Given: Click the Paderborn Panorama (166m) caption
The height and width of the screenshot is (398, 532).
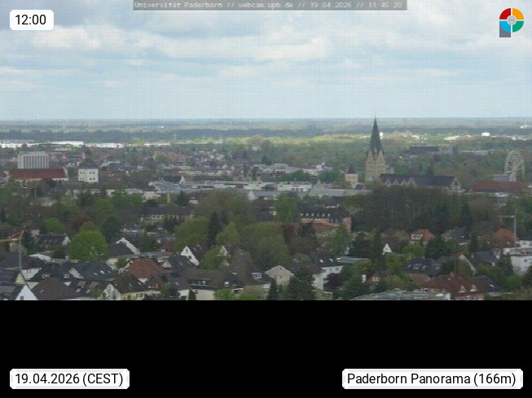Looking at the screenshot, I should 432,378.
